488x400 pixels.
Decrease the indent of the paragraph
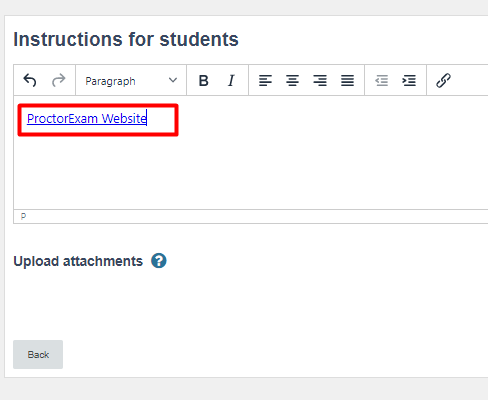coord(381,80)
